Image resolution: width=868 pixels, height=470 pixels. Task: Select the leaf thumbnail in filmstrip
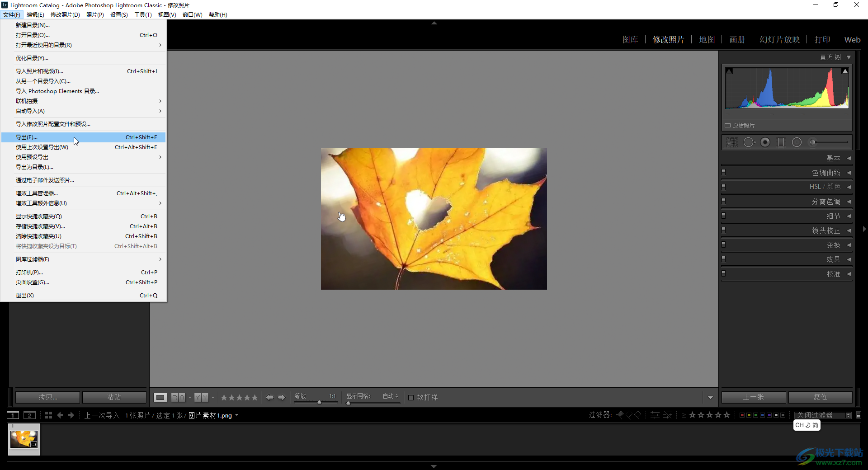(24, 439)
